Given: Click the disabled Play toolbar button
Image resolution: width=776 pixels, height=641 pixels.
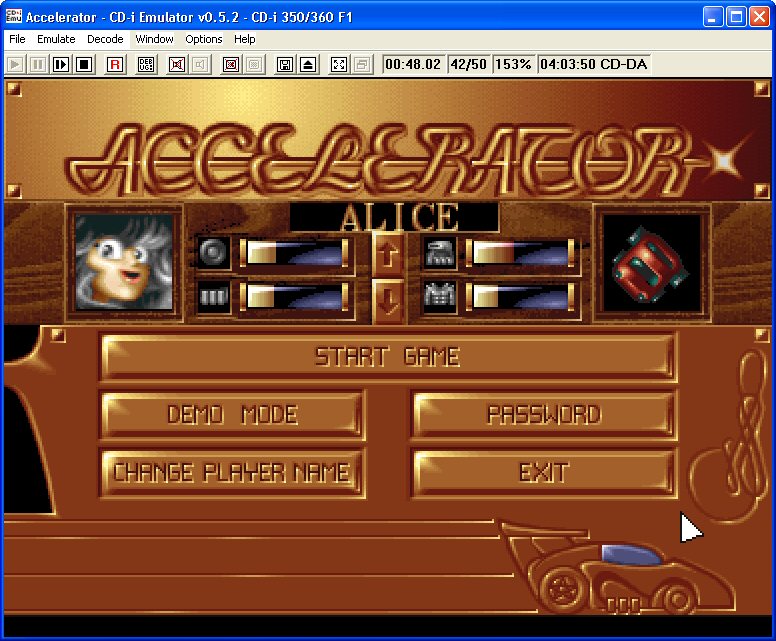Looking at the screenshot, I should (15, 64).
